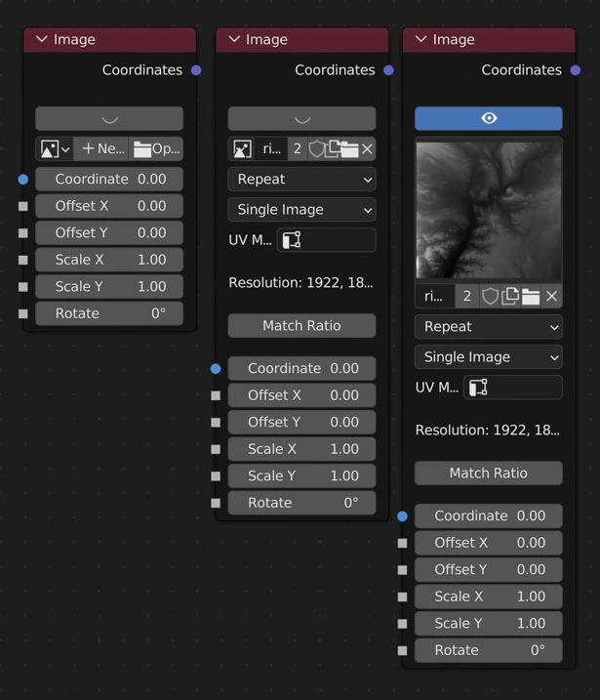The width and height of the screenshot is (600, 700).
Task: Click the shield icon in the right node
Action: pos(490,296)
